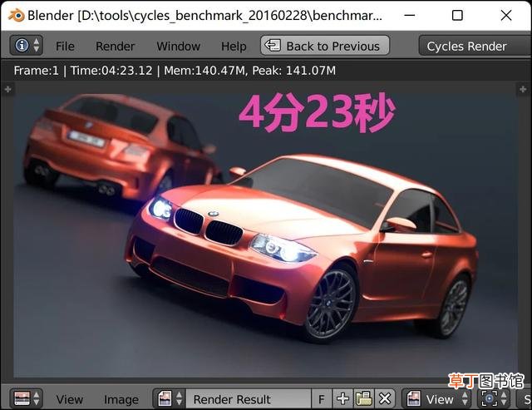Viewport: 532px width, 410px height.
Task: Open the pivot point selector dropdown
Action: (493, 399)
